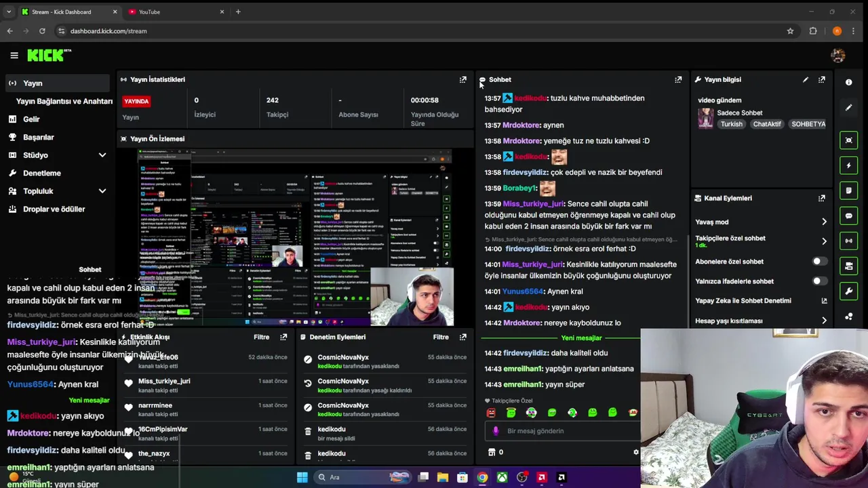Click the Windows taskbar search box

pyautogui.click(x=363, y=477)
